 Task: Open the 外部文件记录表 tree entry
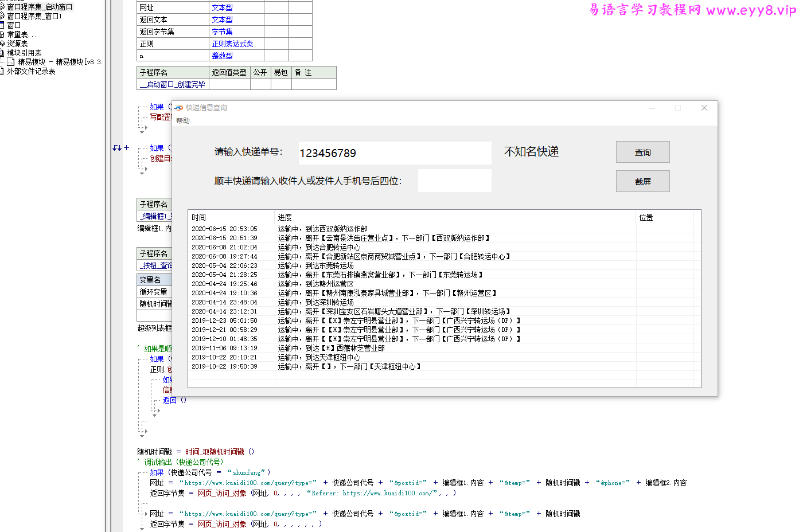pyautogui.click(x=31, y=71)
